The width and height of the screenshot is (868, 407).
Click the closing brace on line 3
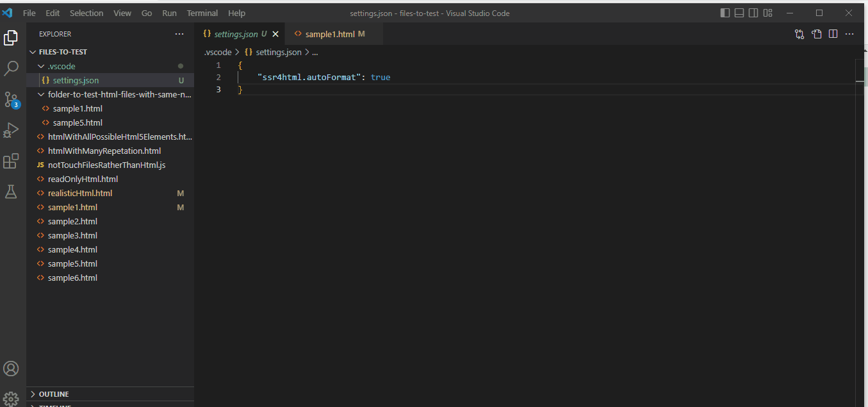[x=240, y=90]
